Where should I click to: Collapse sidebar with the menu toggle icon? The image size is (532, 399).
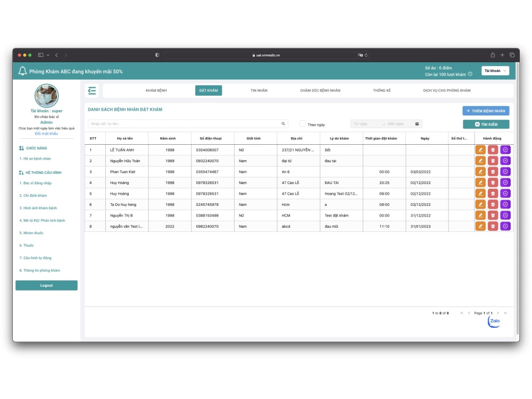[x=92, y=90]
